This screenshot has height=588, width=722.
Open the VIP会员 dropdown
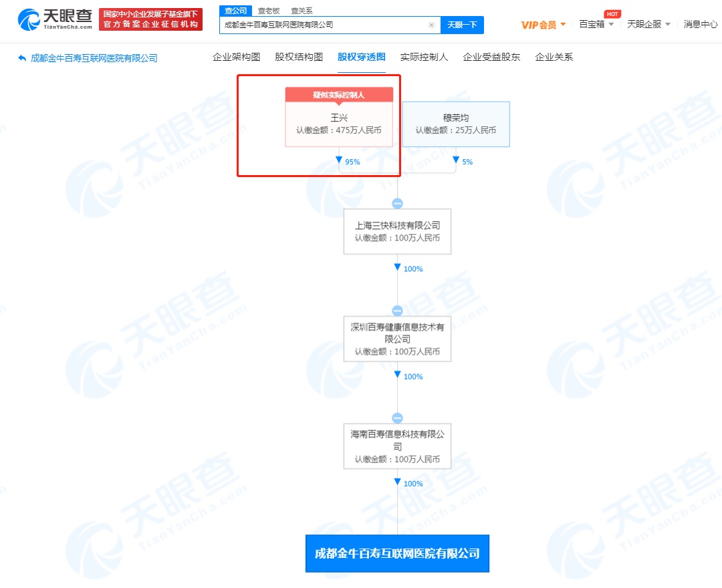click(544, 25)
